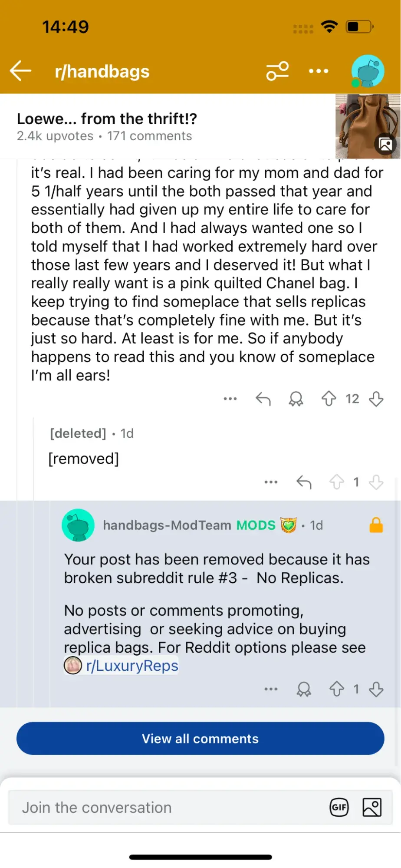Open the user avatar profile icon
Viewport: 401px width, 868px height.
(367, 71)
